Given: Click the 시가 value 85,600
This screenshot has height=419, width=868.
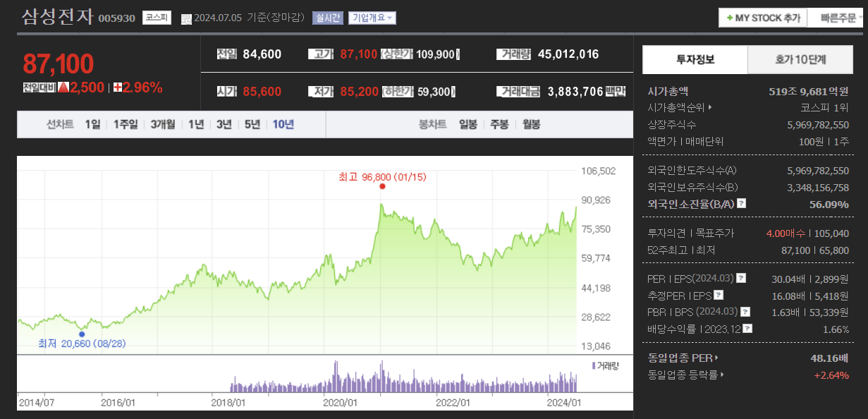Looking at the screenshot, I should point(262,91).
